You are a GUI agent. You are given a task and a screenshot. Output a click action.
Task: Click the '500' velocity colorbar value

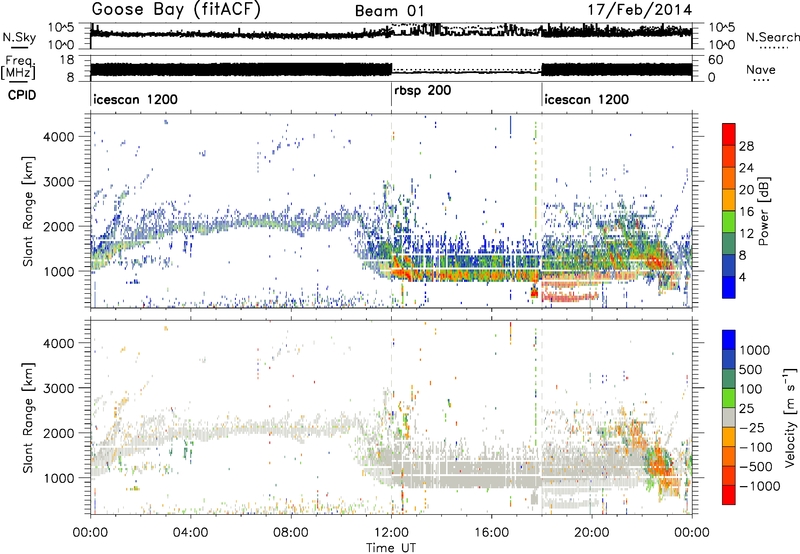pos(751,370)
